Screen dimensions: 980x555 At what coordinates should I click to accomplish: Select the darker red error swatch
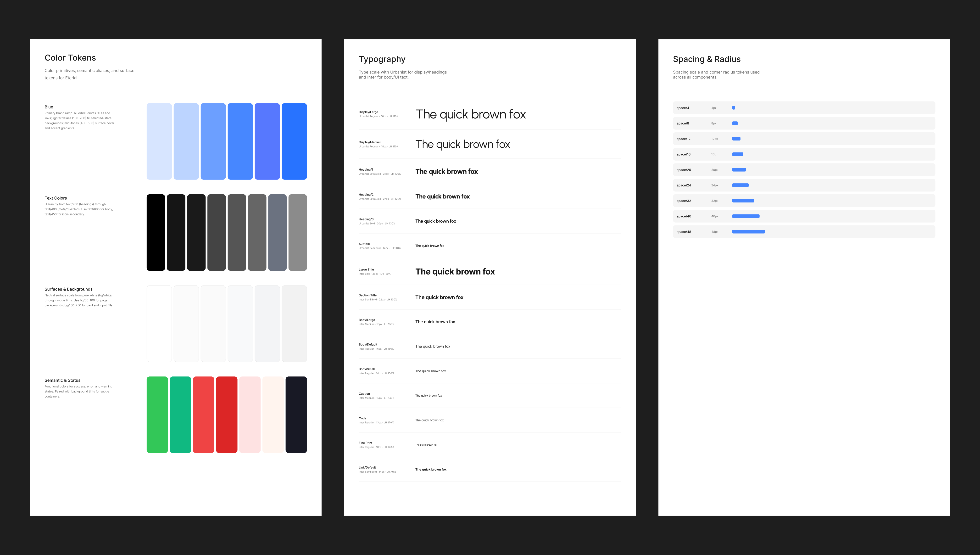coord(227,415)
